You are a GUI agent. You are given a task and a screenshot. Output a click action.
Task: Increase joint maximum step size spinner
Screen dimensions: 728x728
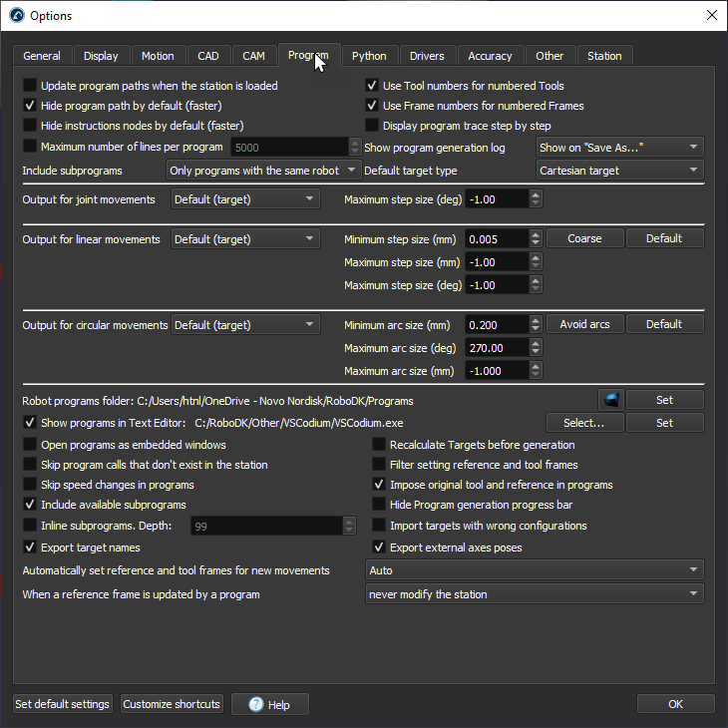(537, 194)
